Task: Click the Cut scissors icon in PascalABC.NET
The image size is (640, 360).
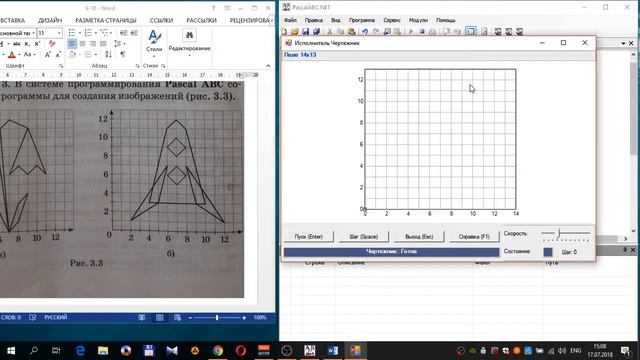Action: coord(330,31)
